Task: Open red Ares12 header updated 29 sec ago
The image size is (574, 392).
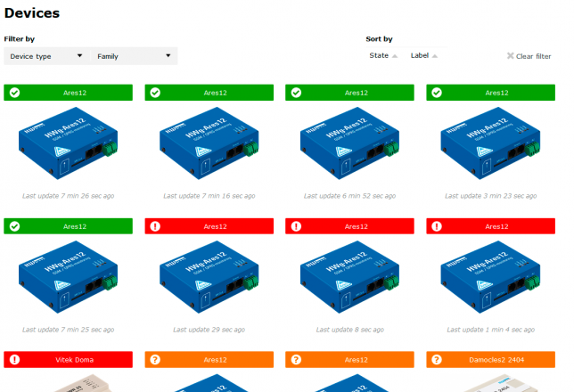Action: [x=209, y=226]
